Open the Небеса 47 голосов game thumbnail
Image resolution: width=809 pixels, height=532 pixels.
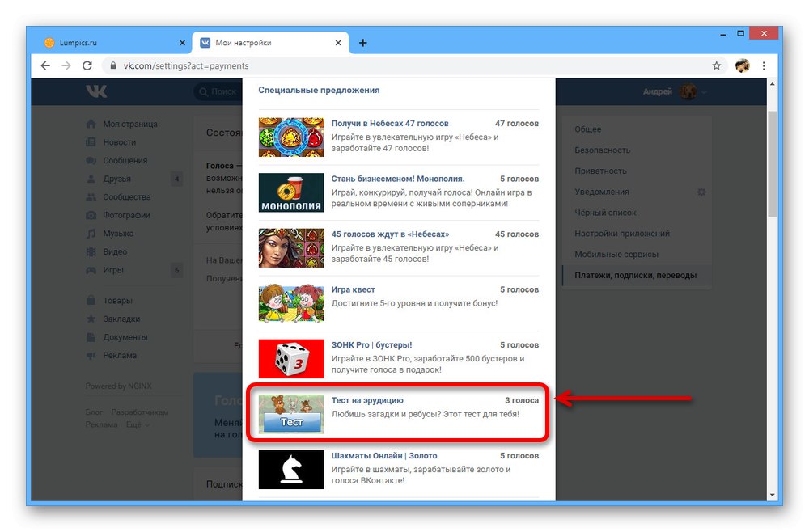291,137
